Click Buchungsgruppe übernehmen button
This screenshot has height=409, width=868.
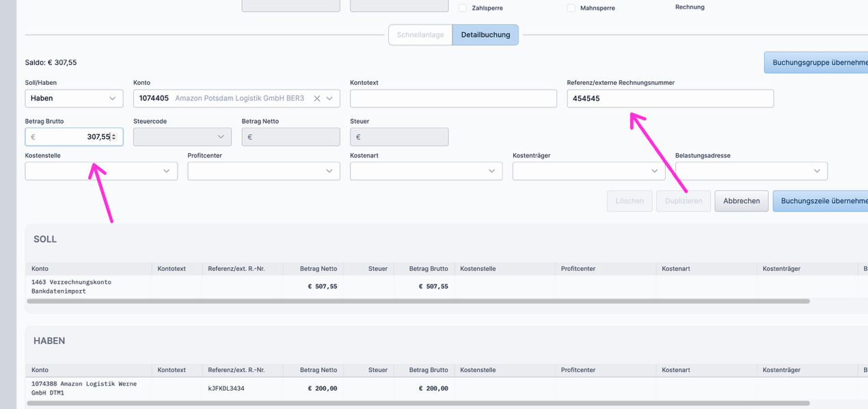(818, 62)
